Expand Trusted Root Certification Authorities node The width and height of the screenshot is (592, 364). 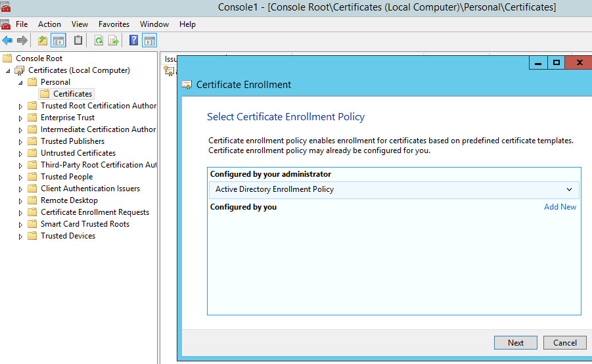click(20, 106)
